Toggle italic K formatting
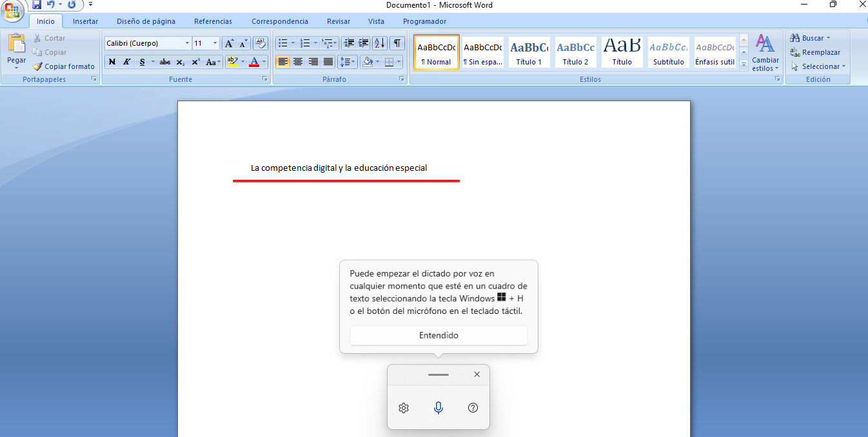The height and width of the screenshot is (437, 868). tap(126, 62)
